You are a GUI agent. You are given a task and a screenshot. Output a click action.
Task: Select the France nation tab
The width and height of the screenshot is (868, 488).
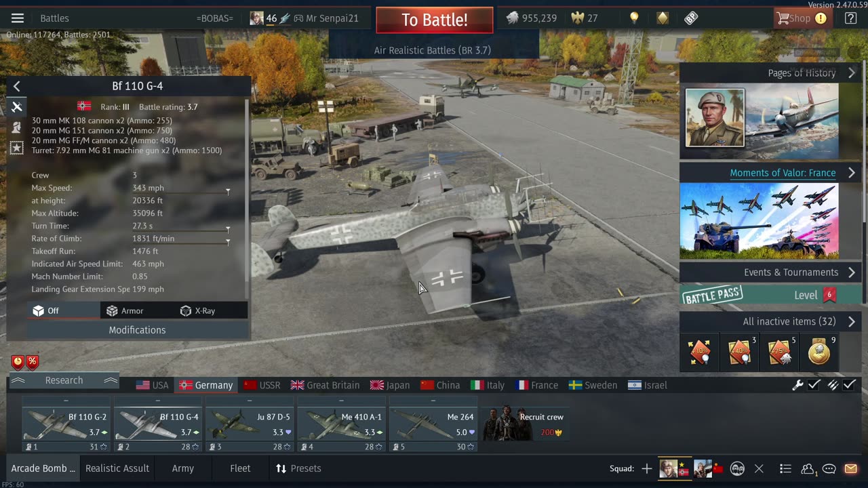coord(536,385)
